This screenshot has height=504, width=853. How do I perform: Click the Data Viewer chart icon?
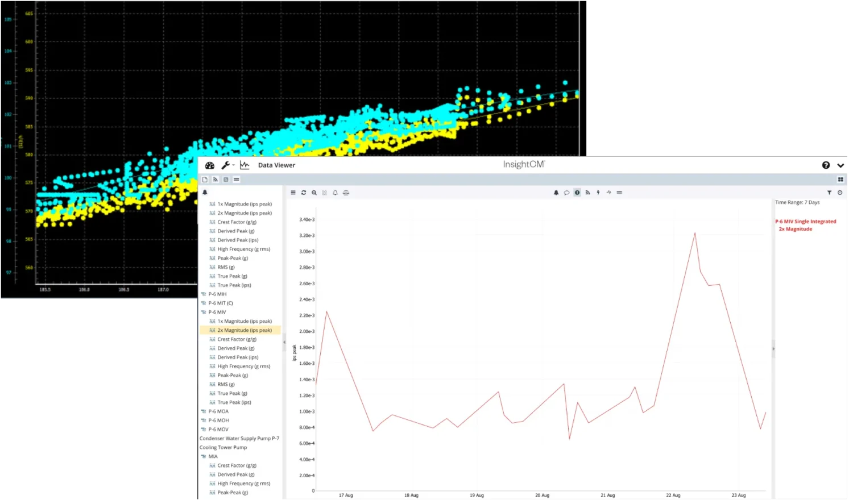(x=245, y=165)
